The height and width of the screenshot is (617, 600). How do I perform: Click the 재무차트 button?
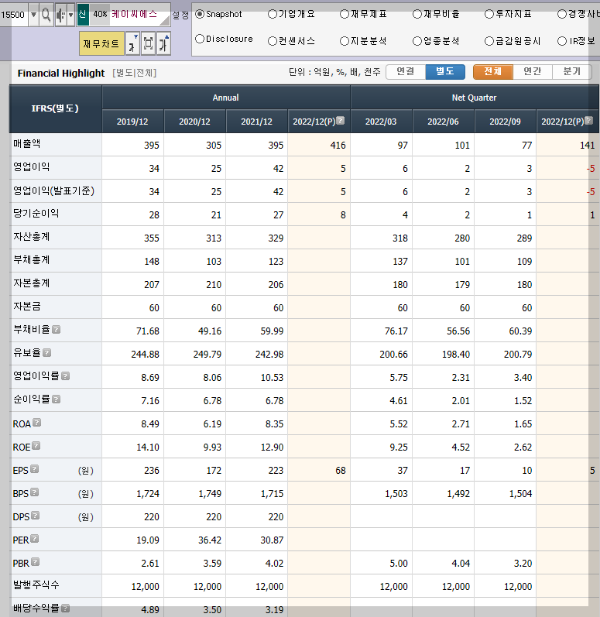[102, 43]
